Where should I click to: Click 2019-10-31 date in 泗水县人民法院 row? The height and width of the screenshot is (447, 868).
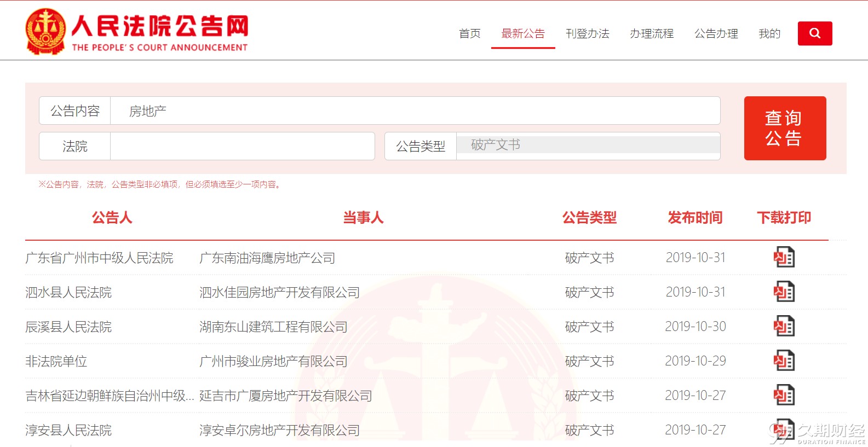695,292
